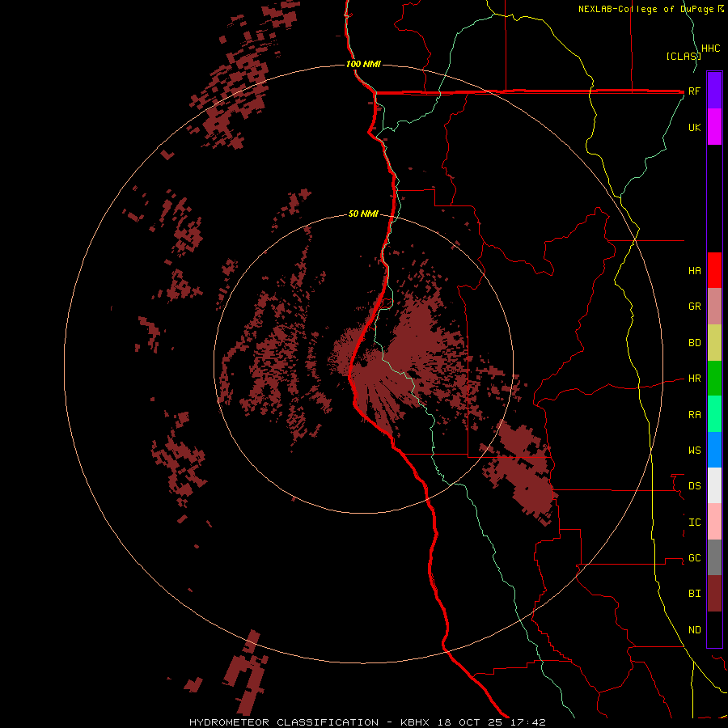Click the DS legend label
The width and height of the screenshot is (728, 728).
pos(694,485)
